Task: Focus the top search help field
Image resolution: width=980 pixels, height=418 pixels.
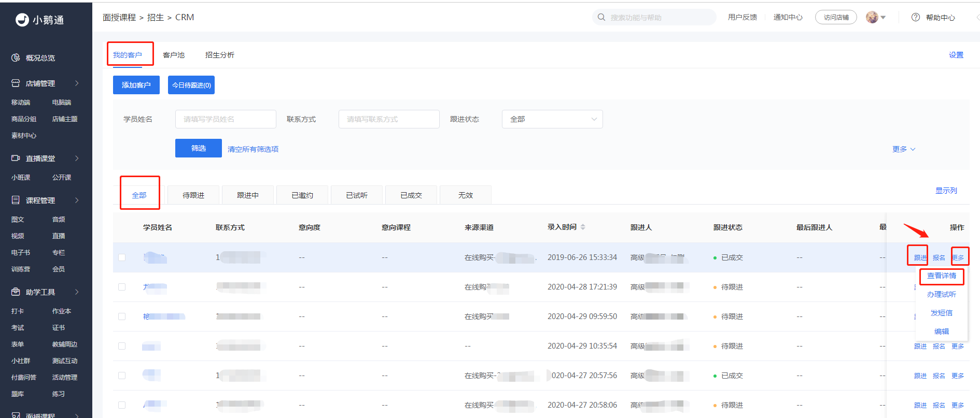Action: tap(654, 17)
